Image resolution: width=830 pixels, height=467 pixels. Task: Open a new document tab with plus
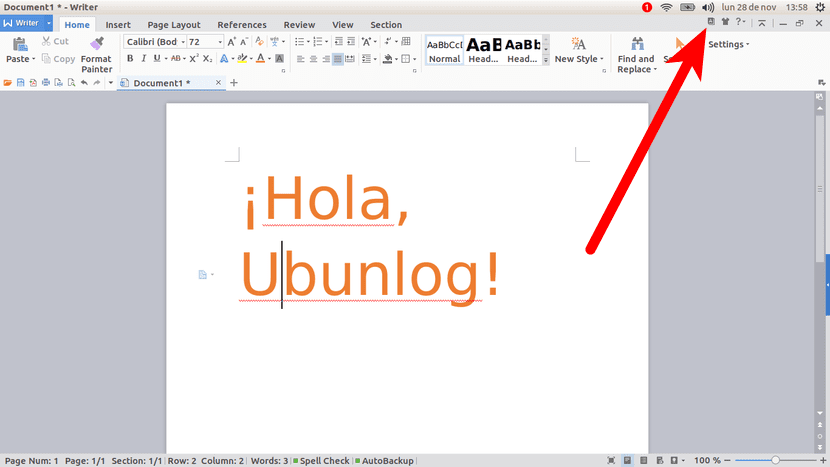point(234,83)
